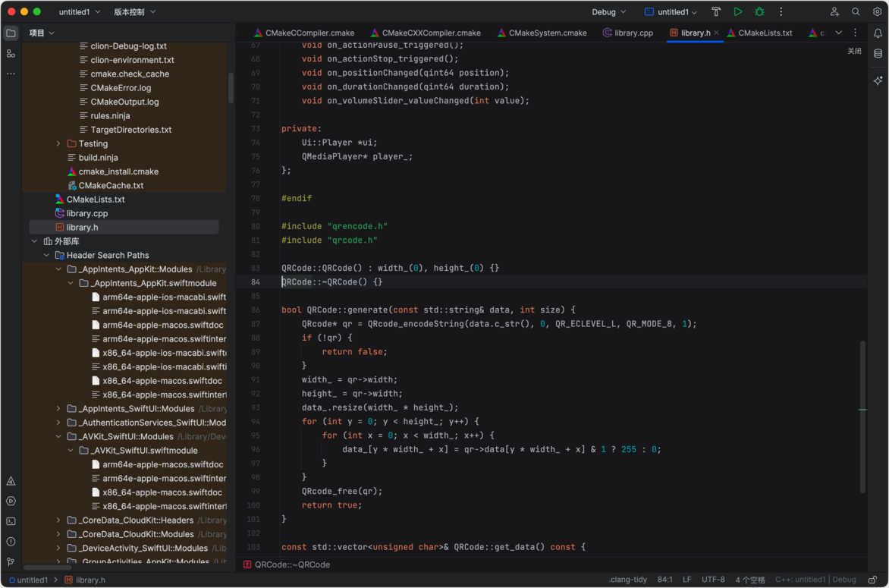This screenshot has height=588, width=889.
Task: Open the Problems tool window icon
Action: tap(11, 542)
